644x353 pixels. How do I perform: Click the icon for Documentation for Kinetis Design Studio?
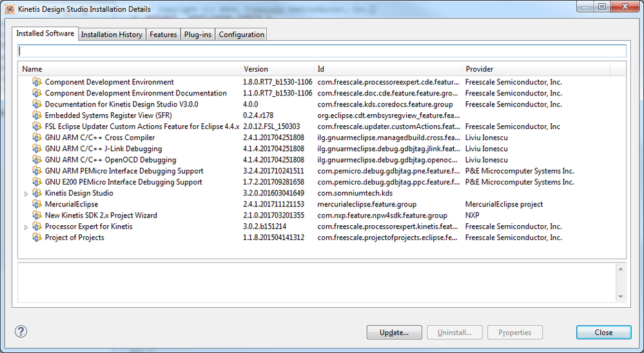pyautogui.click(x=37, y=105)
